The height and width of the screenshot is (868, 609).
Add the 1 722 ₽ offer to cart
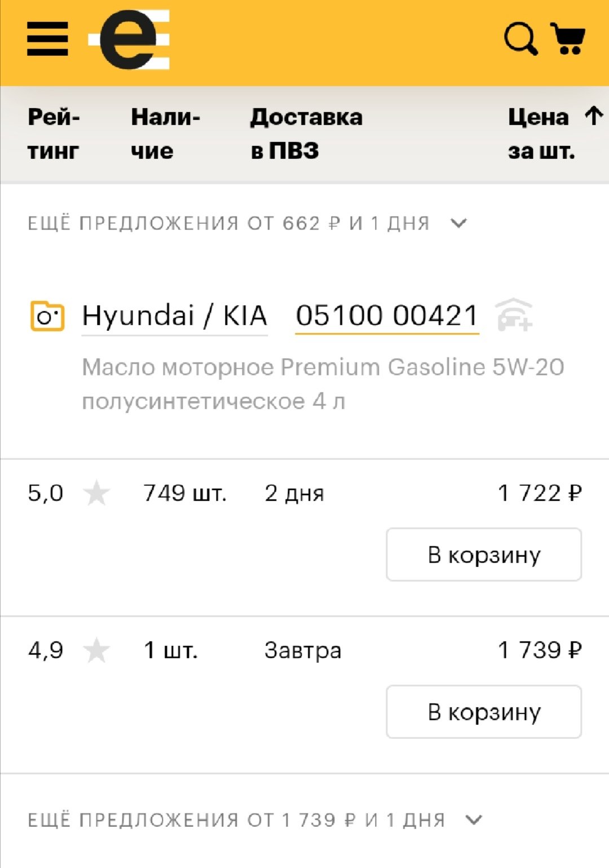pos(484,555)
